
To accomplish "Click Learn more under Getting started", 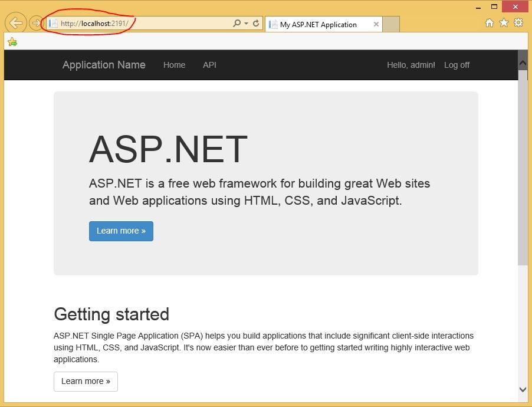I will (86, 382).
